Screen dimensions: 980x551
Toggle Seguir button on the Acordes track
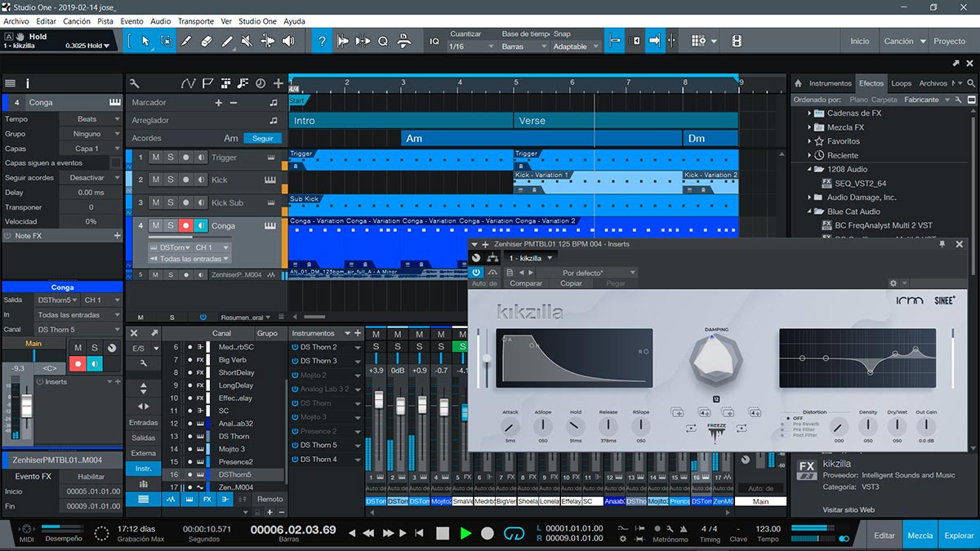pos(263,139)
